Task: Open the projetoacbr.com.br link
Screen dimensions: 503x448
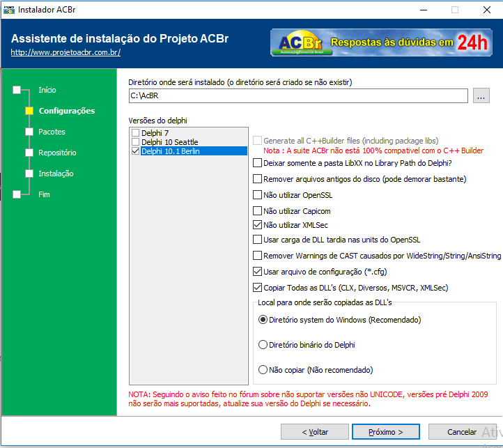Action: (65, 52)
